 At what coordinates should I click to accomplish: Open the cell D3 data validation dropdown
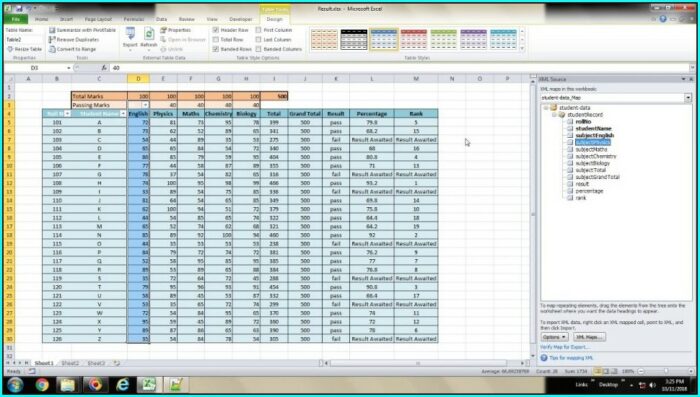click(x=146, y=105)
